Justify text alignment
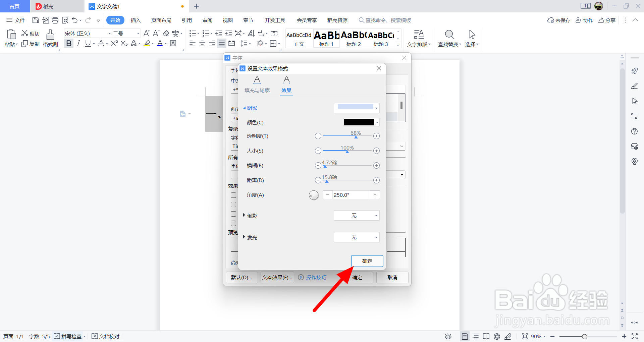The image size is (644, 342). coord(222,44)
